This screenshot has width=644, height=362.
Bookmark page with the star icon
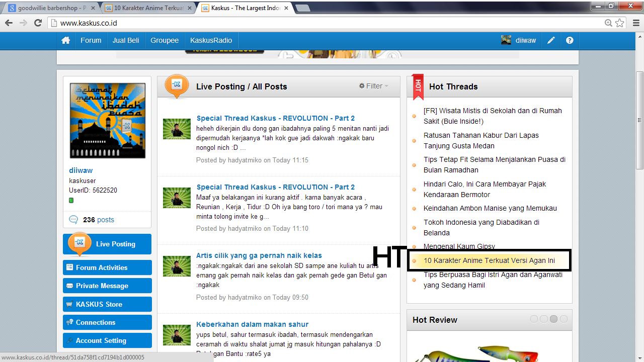tap(620, 23)
